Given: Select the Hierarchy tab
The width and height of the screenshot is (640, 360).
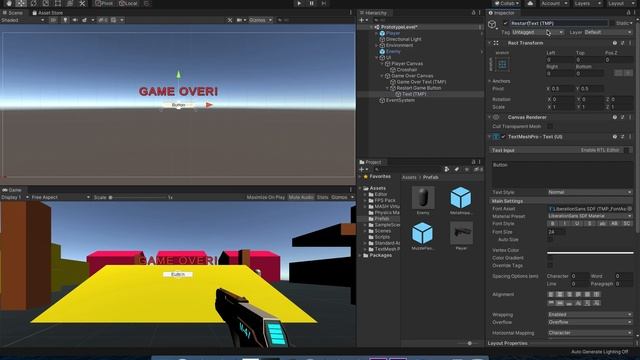Looking at the screenshot, I should pyautogui.click(x=373, y=13).
